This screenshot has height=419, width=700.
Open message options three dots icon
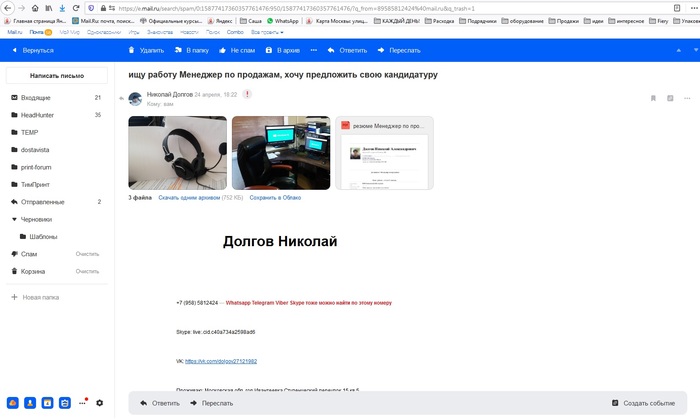(687, 98)
